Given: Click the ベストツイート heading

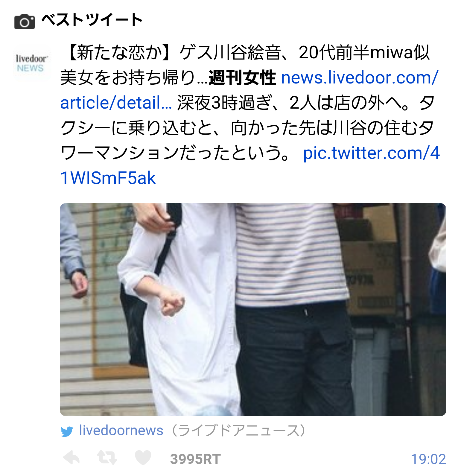Looking at the screenshot, I should [x=92, y=20].
